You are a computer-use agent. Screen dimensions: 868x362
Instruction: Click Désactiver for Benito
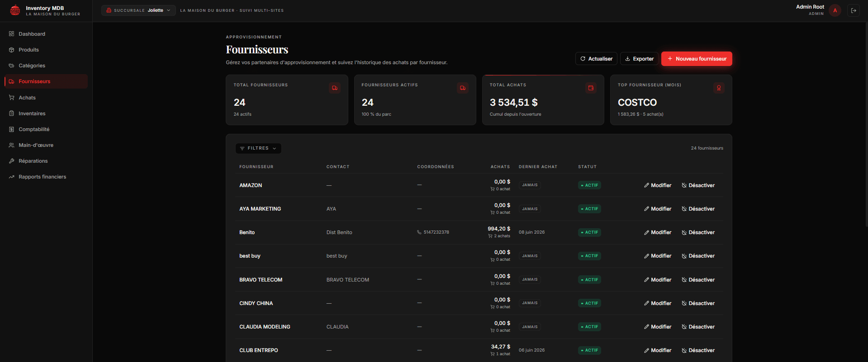coord(698,232)
